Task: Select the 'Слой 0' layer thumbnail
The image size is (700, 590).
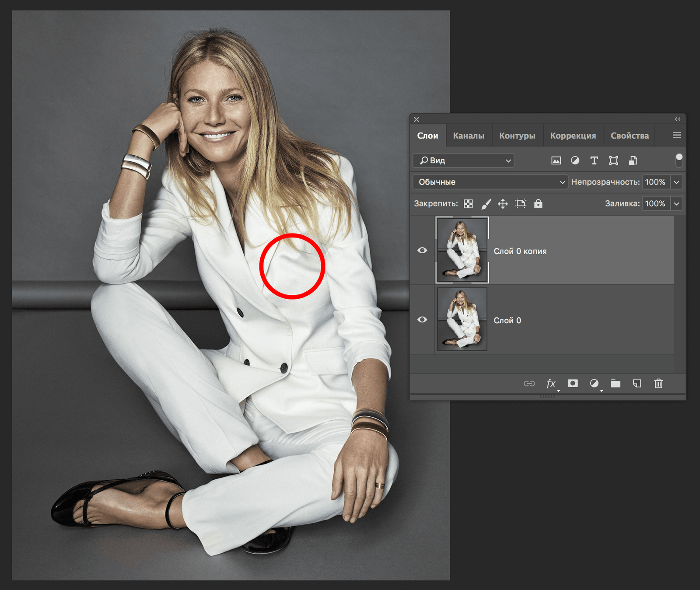Action: [462, 320]
